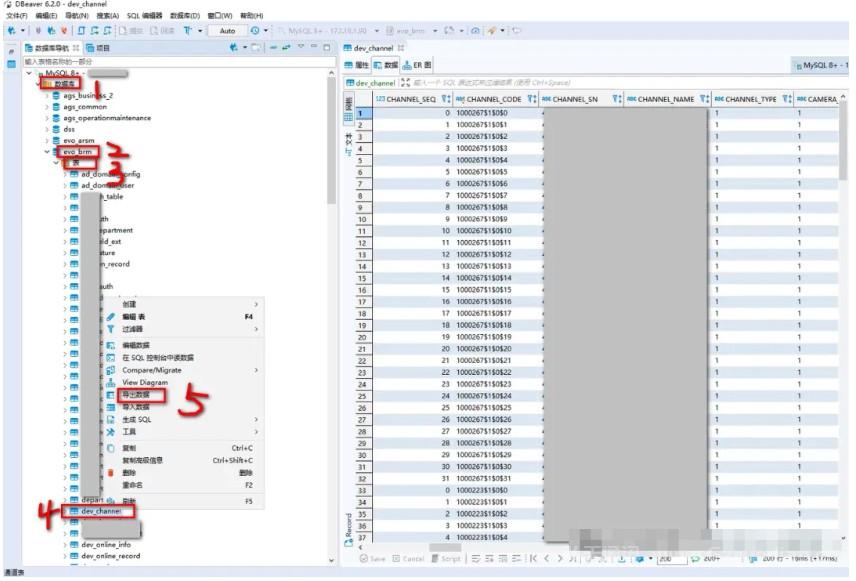856x581 pixels.
Task: Select dev_channel table in navigator tree
Action: pyautogui.click(x=100, y=511)
